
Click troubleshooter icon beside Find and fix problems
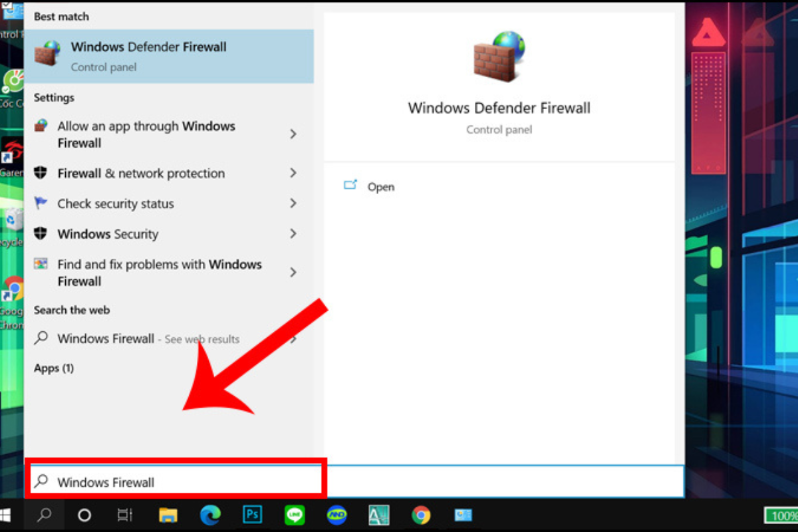coord(41,263)
